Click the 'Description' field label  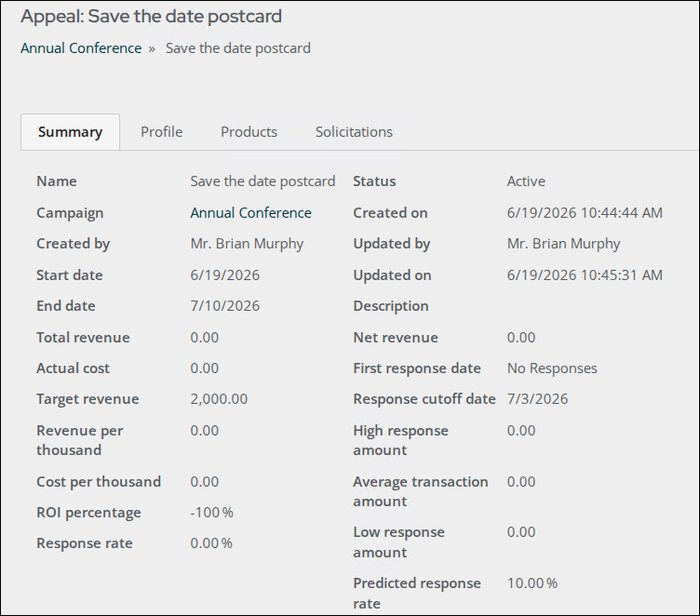pos(391,306)
